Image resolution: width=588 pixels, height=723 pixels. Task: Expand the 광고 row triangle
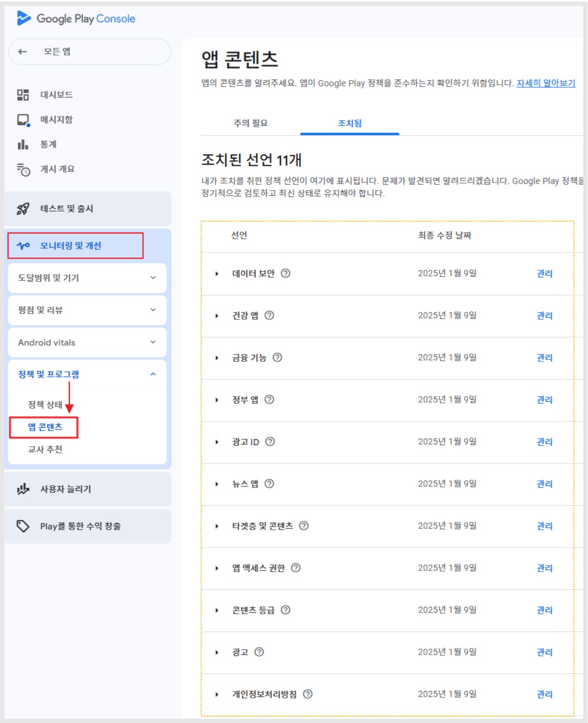(217, 652)
